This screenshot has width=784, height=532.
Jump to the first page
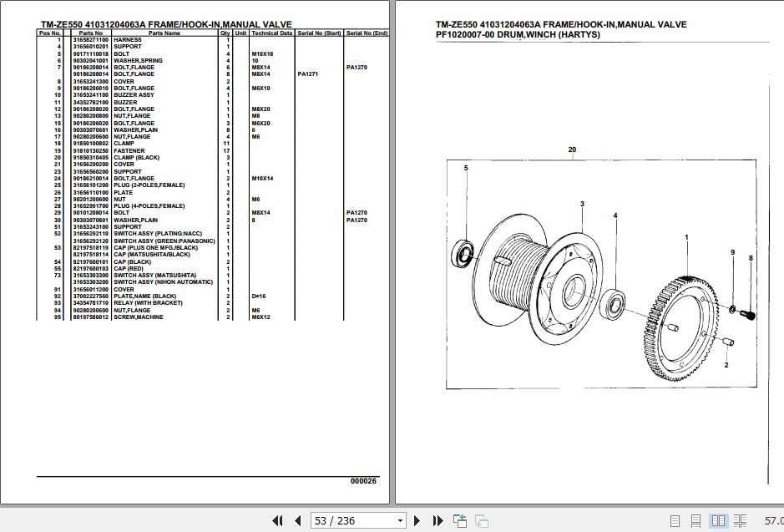279,520
